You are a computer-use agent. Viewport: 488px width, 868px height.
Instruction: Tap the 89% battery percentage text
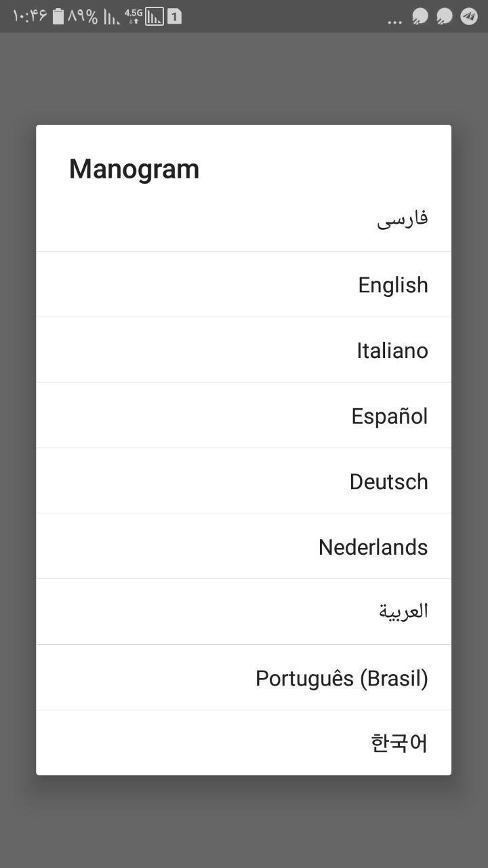coord(83,16)
